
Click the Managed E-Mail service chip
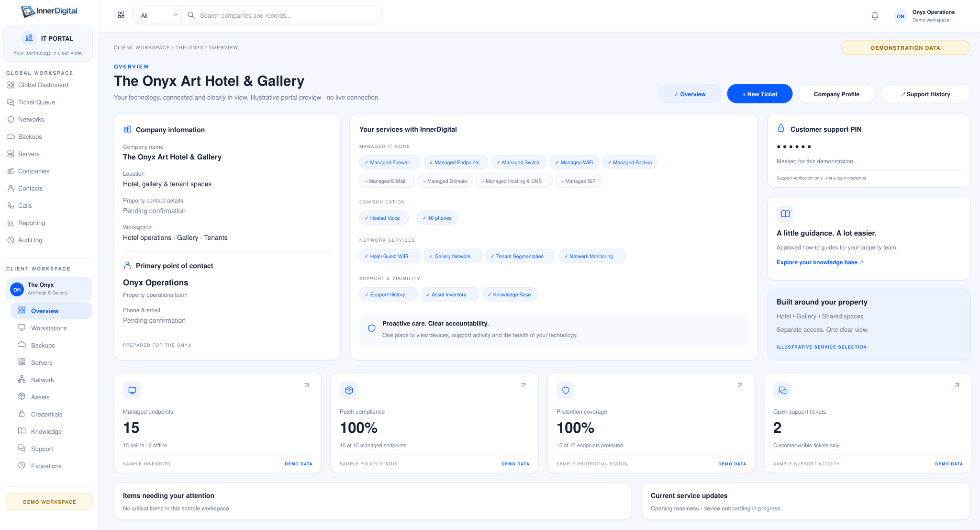(x=387, y=181)
